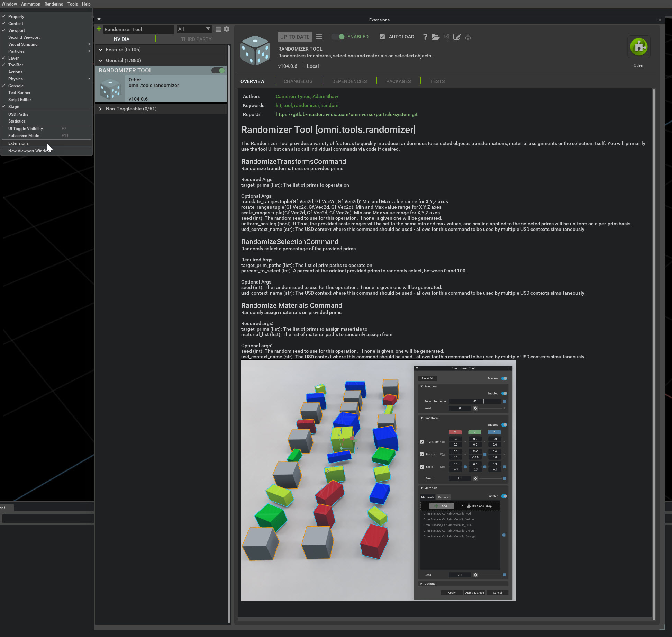The width and height of the screenshot is (672, 637).
Task: Open extension in VS Code icon
Action: coord(447,37)
